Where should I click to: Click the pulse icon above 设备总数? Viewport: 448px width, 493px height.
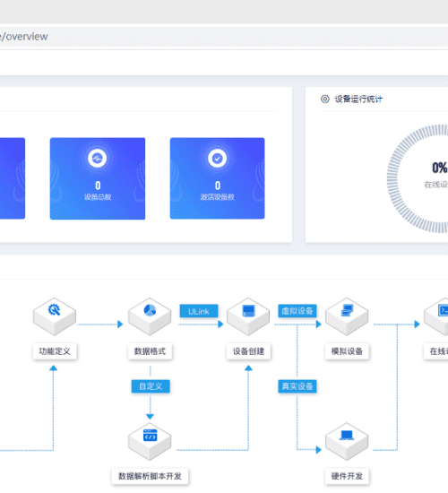click(x=98, y=158)
